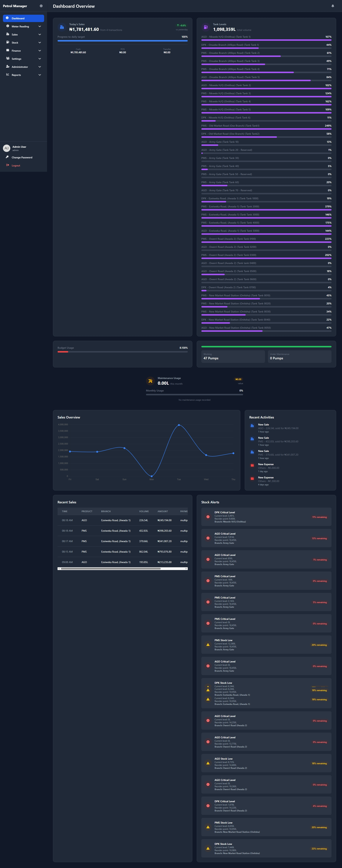Click the green up-arrow +8.6% badge

181,25
